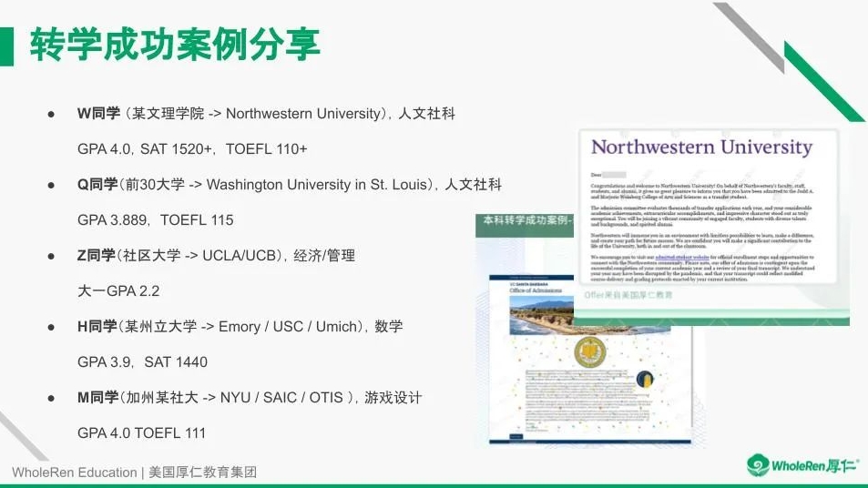Click the text 大一GPA 2.2
Viewport: 868px width, 488px height.
pos(118,291)
